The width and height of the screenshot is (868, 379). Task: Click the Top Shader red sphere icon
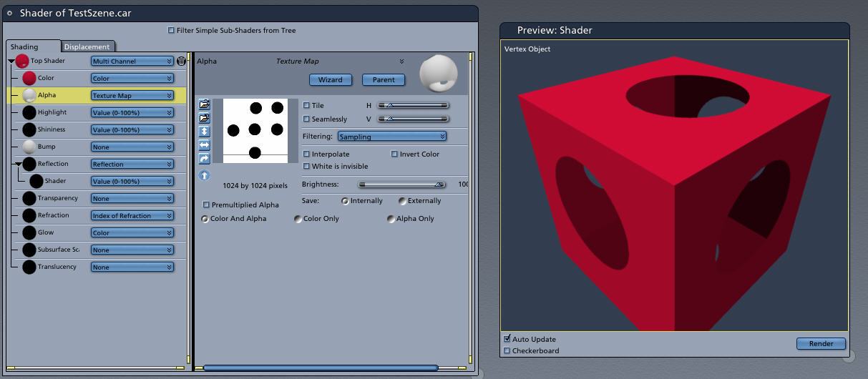click(22, 61)
